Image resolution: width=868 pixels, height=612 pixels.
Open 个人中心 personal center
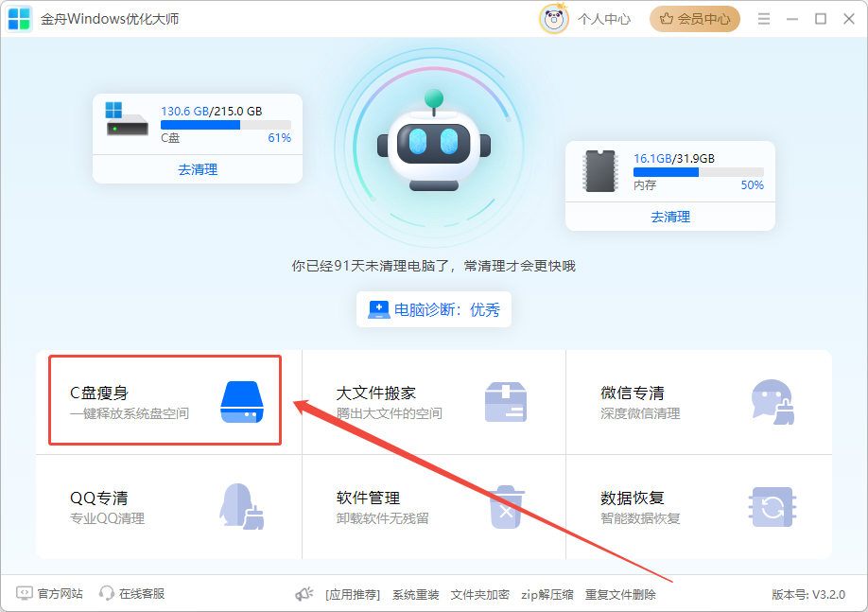point(604,19)
